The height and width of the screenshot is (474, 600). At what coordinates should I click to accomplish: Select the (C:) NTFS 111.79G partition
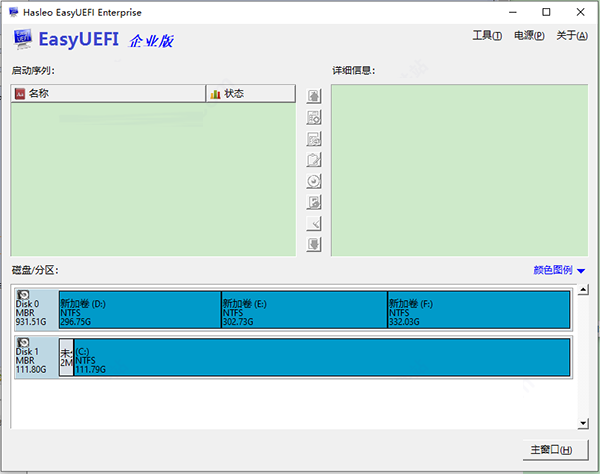tap(322, 357)
